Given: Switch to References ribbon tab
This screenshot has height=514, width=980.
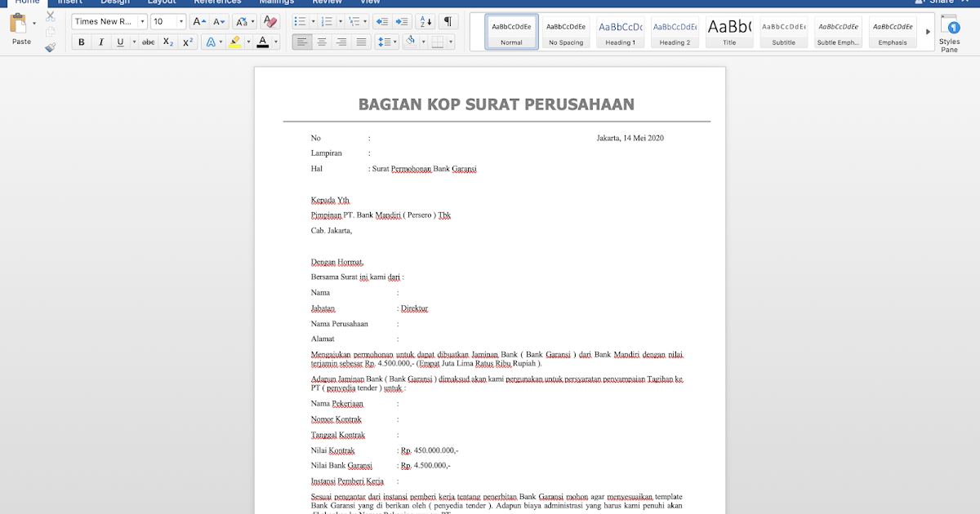Looking at the screenshot, I should point(217,2).
